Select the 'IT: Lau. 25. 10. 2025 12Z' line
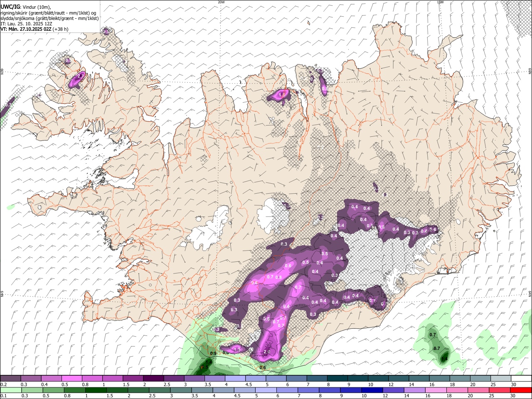 click(x=26, y=24)
